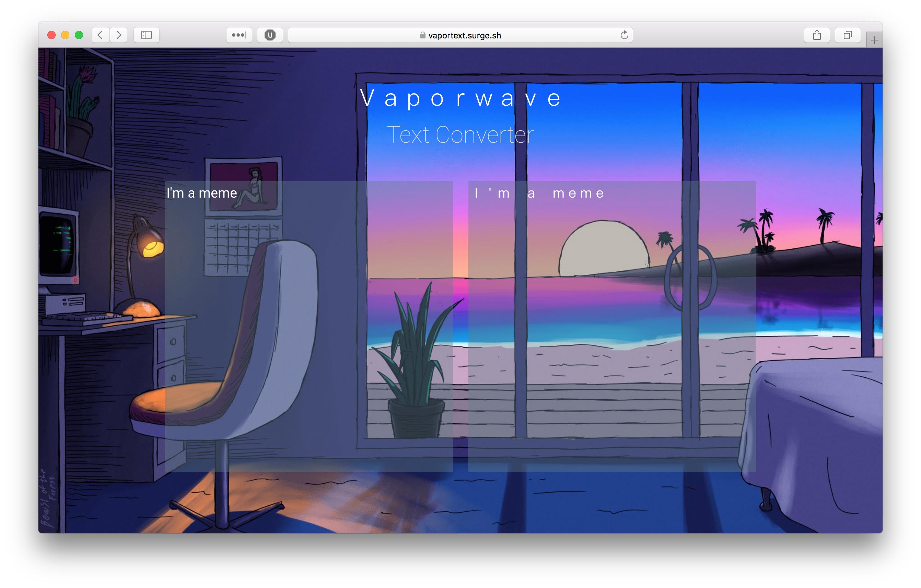Close the Safari window
The width and height of the screenshot is (921, 588).
click(51, 35)
